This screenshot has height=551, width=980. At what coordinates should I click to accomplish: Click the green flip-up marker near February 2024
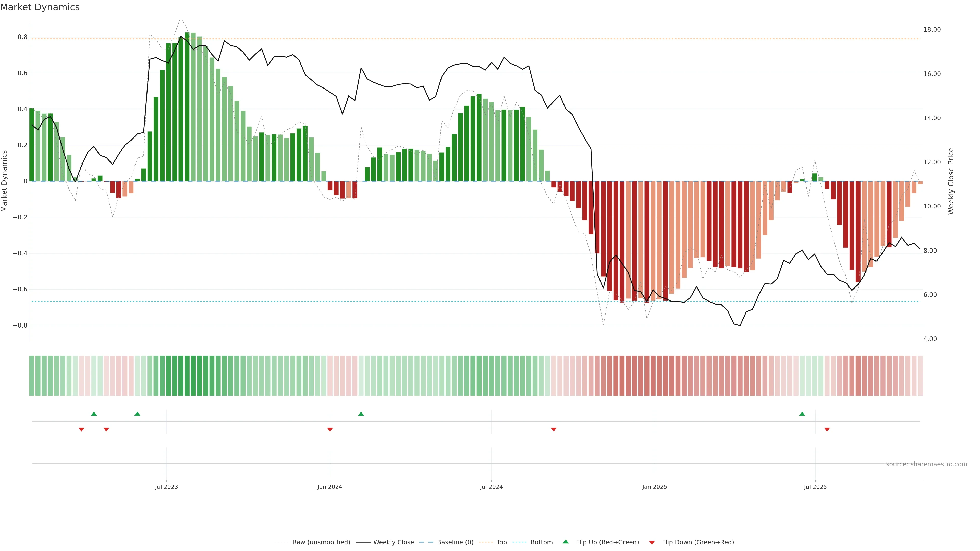[361, 414]
